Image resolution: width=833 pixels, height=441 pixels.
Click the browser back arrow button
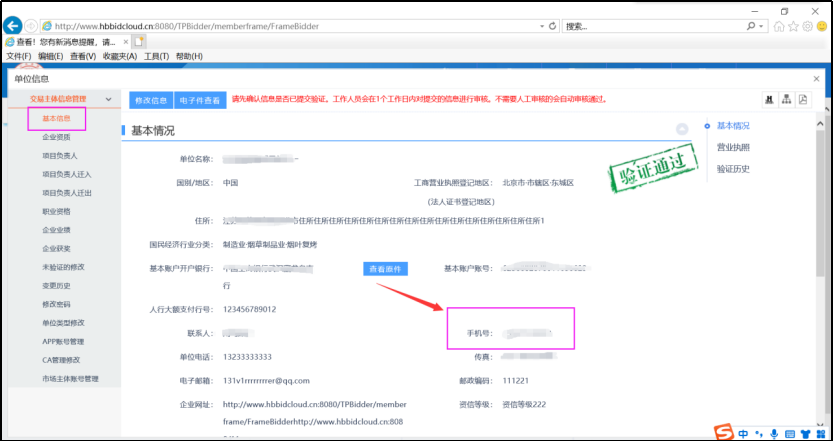coord(13,25)
